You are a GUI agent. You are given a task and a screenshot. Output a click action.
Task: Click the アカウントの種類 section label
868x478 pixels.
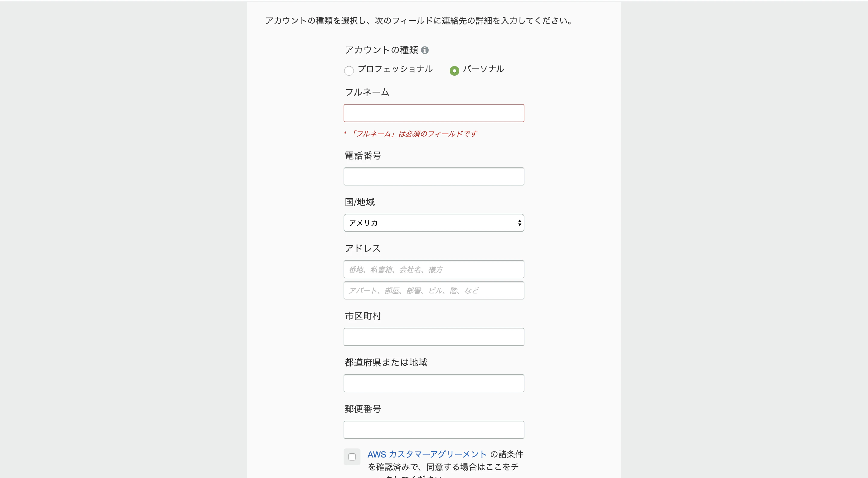tap(381, 50)
